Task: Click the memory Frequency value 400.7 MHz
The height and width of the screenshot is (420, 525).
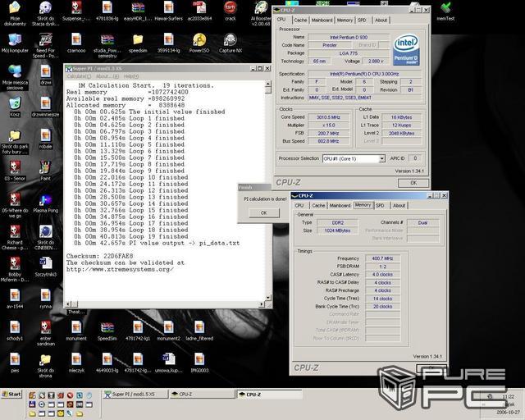Action: pos(382,258)
